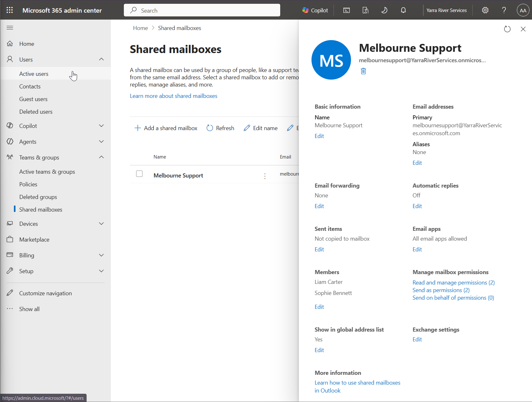This screenshot has width=532, height=402.
Task: Open the notifications bell
Action: coord(403,10)
